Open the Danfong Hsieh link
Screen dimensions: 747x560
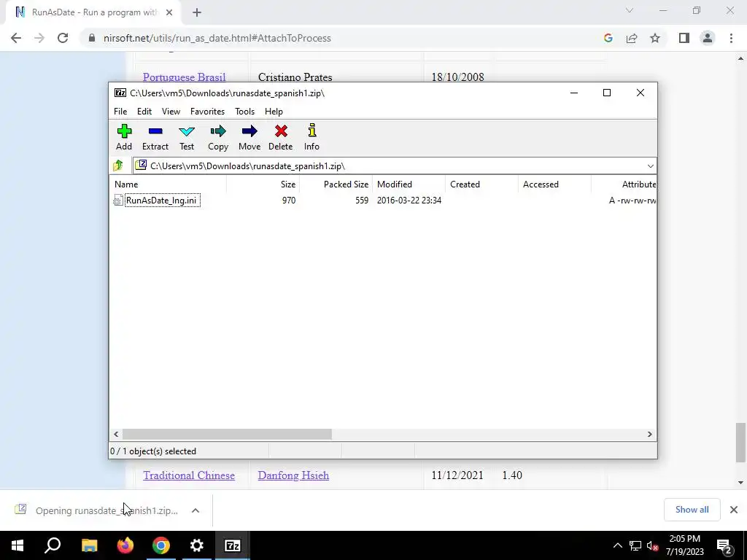point(293,475)
